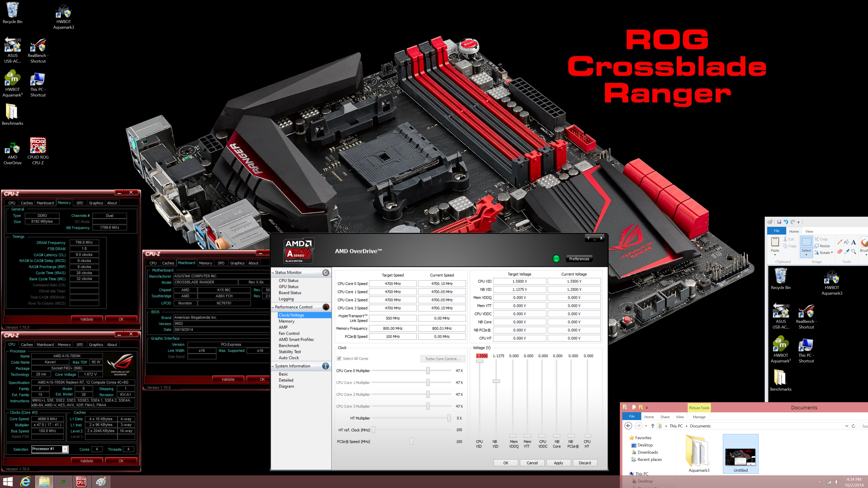Click the HT Multiplier slider handle

pos(449,418)
